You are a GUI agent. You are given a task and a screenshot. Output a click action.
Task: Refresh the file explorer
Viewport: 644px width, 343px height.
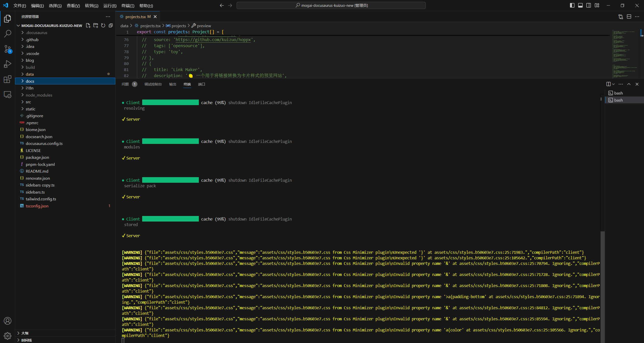(103, 25)
